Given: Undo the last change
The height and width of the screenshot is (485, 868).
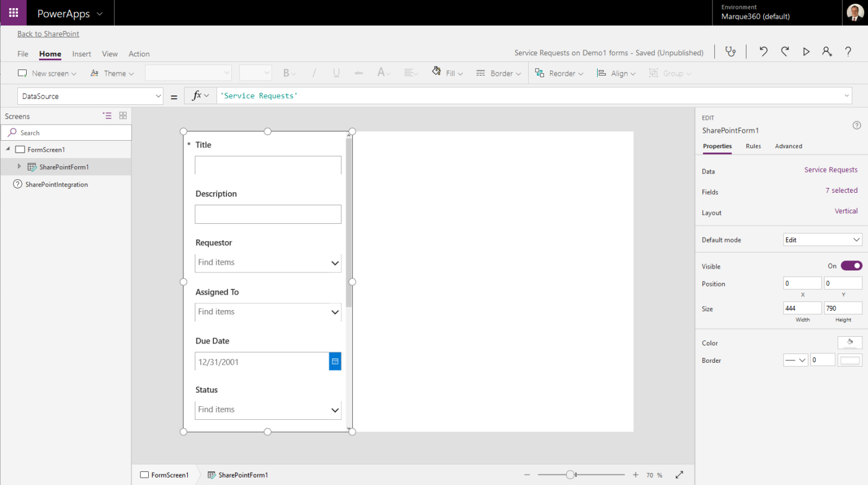Looking at the screenshot, I should coord(763,52).
